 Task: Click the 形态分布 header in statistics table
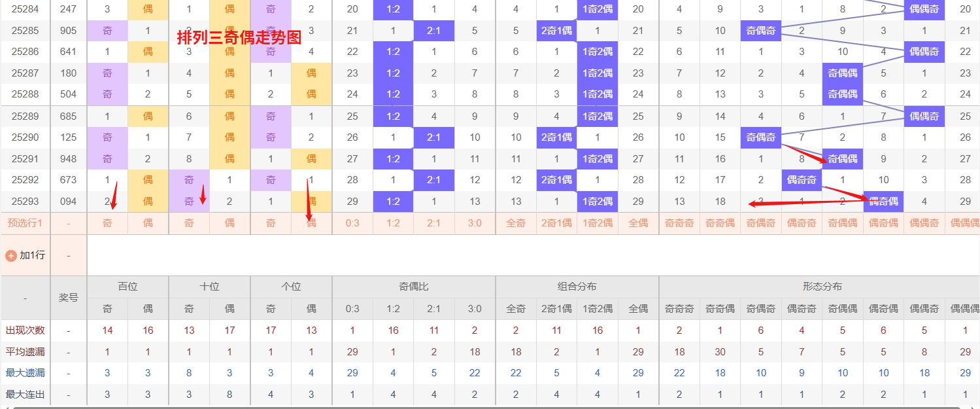click(822, 287)
